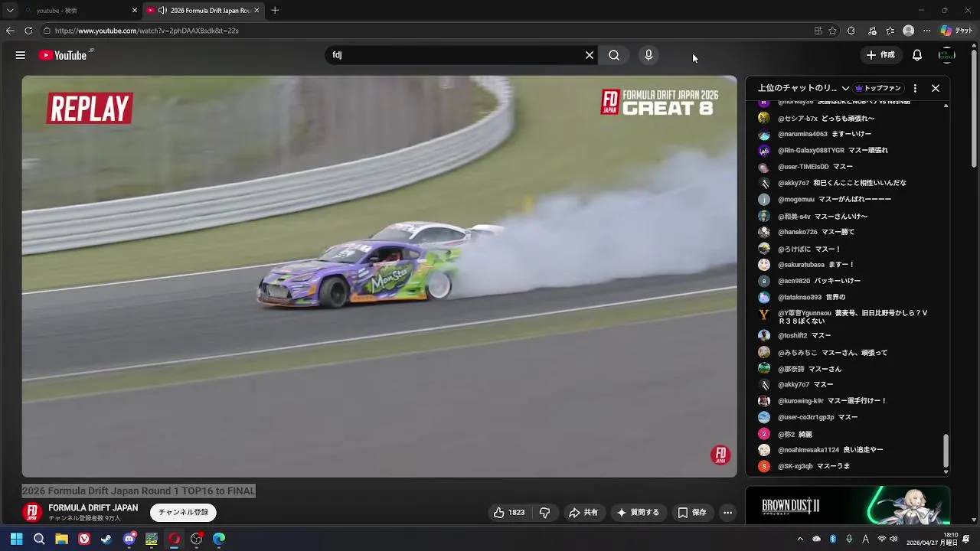Close the 'youtube - 検索' tab
The image size is (980, 551).
tap(135, 11)
